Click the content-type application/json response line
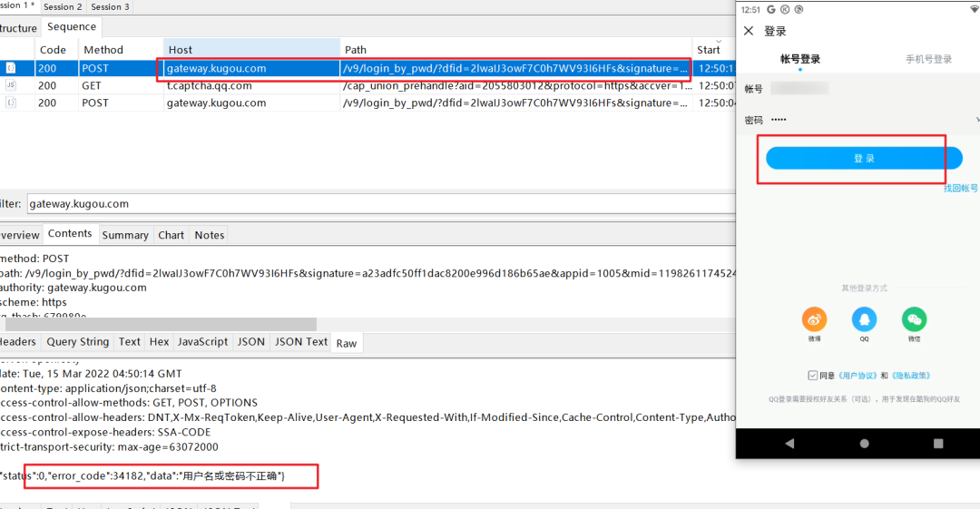The height and width of the screenshot is (509, 980). point(108,388)
